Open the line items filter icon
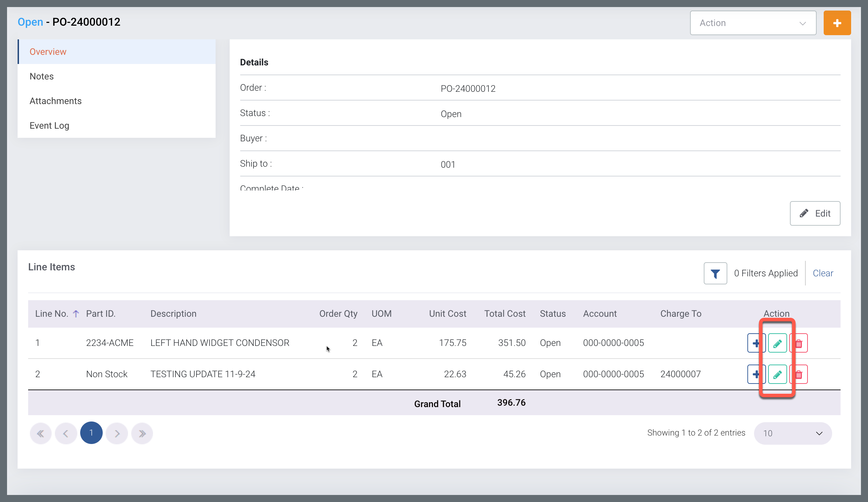 [715, 273]
